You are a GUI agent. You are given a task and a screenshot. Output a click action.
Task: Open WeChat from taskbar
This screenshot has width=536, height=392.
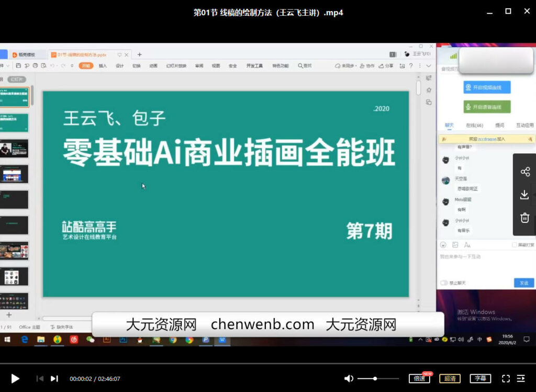(90, 339)
